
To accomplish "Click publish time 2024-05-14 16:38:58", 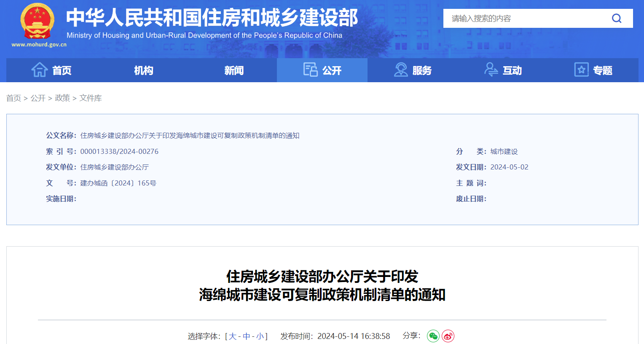I will 354,336.
